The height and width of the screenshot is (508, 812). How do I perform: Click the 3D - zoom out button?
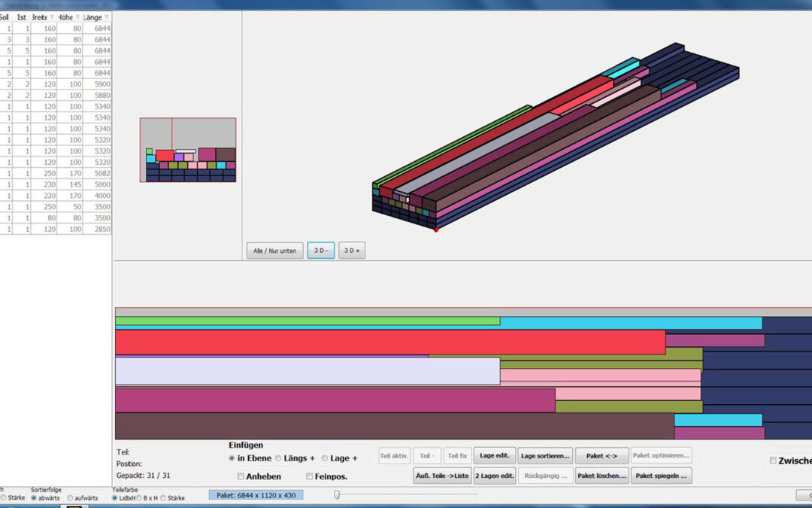(x=320, y=251)
